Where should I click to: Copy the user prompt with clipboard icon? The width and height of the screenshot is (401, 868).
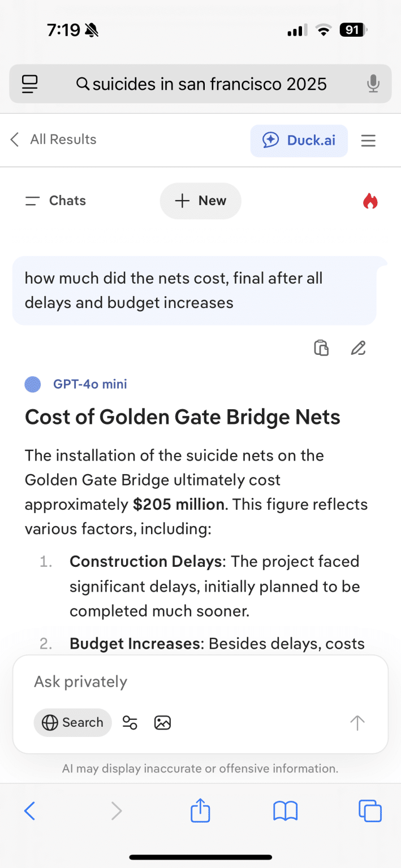point(321,348)
